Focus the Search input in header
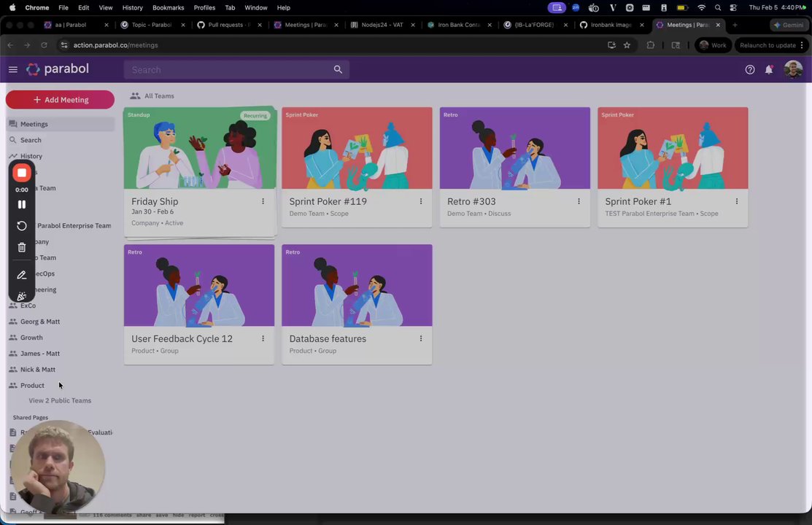The height and width of the screenshot is (525, 812). pos(236,69)
